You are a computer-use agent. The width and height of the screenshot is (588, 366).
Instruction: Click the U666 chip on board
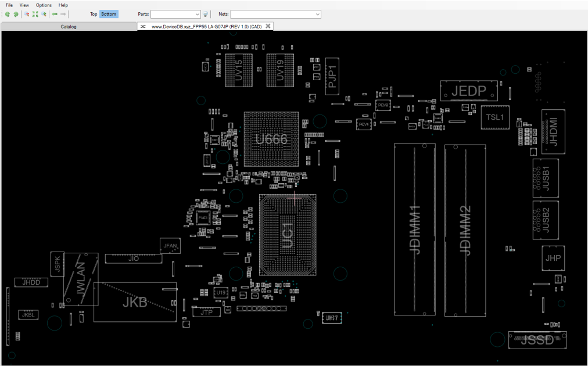tap(271, 139)
